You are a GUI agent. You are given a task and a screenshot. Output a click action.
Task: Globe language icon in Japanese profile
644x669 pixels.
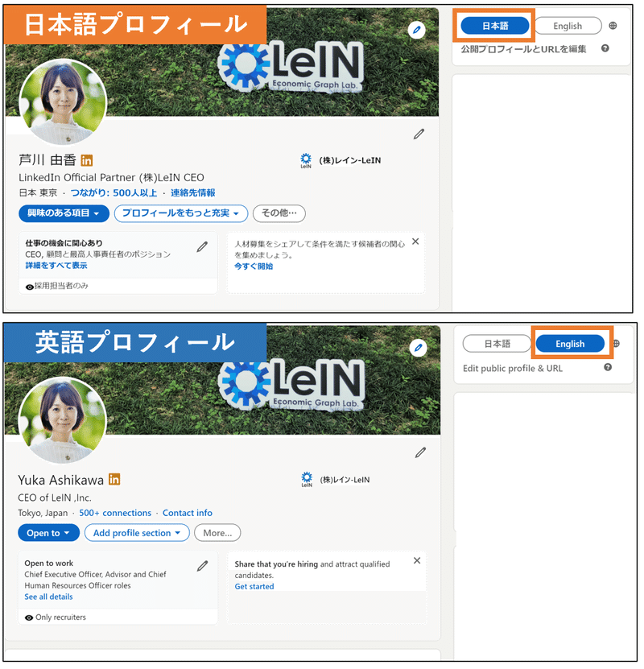click(x=613, y=26)
